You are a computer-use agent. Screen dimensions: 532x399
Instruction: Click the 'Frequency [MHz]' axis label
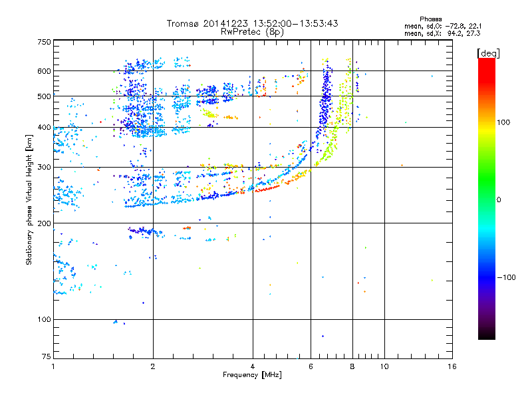[x=252, y=375]
